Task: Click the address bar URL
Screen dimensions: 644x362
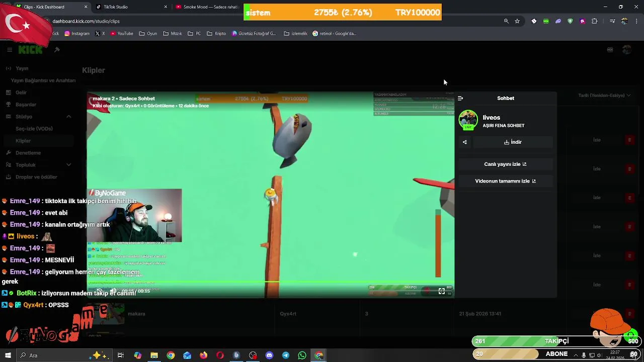Action: (x=86, y=21)
